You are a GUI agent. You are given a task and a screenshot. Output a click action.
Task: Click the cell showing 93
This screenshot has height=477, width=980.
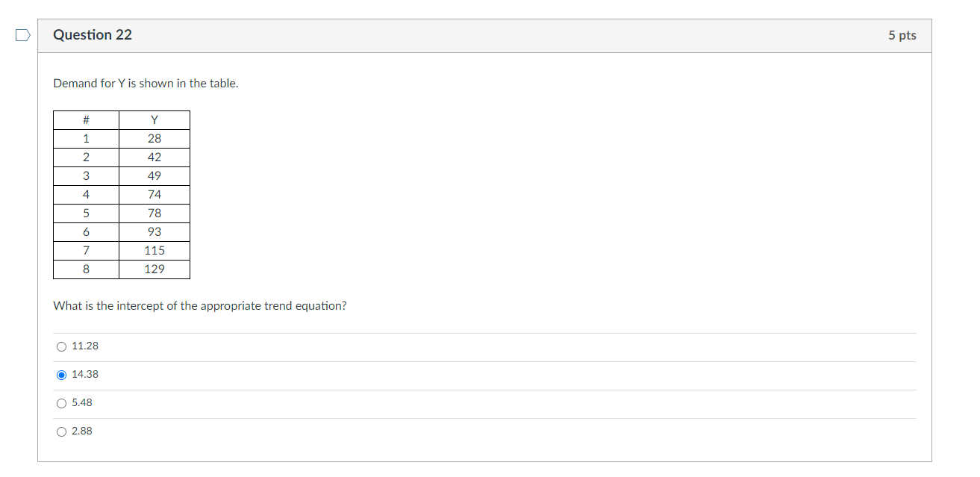click(154, 231)
